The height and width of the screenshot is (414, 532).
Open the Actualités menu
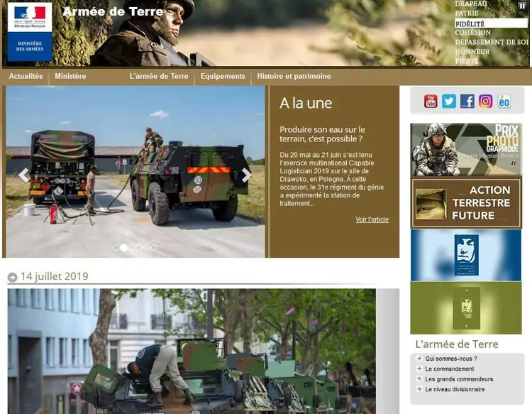26,76
